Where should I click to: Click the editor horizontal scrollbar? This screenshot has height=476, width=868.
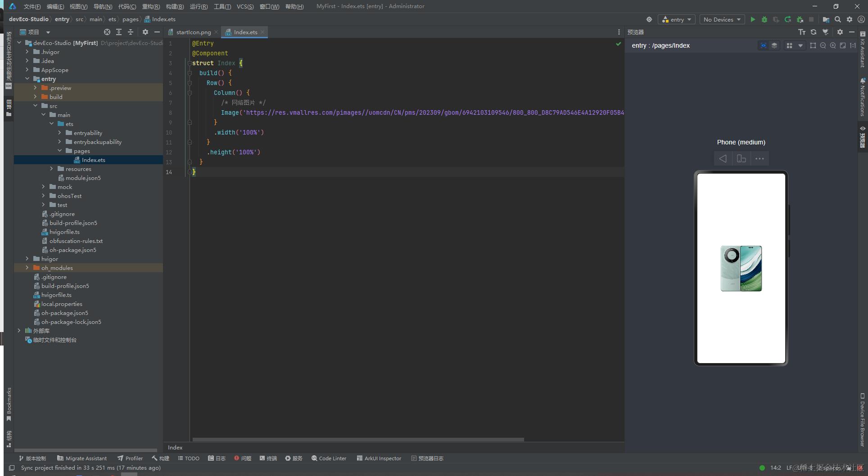(358, 440)
